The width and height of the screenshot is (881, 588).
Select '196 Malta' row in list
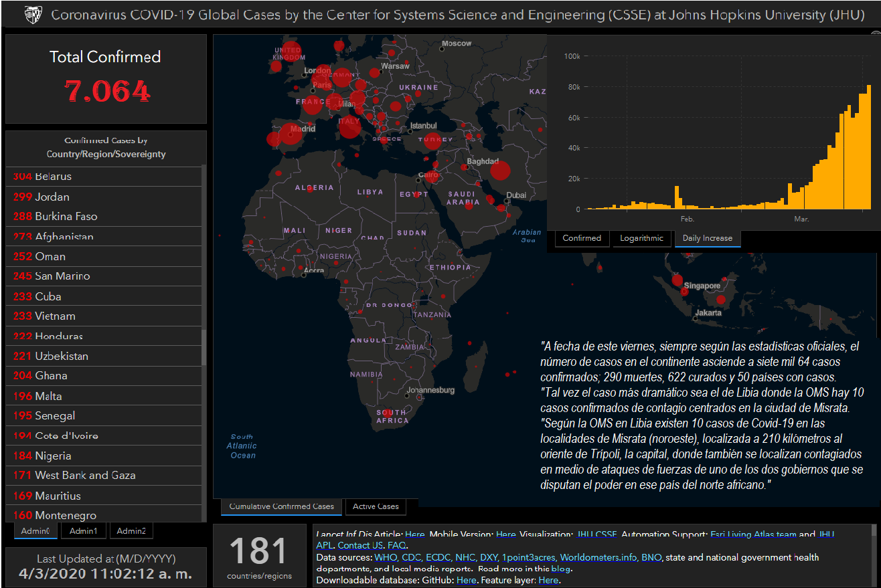click(104, 396)
